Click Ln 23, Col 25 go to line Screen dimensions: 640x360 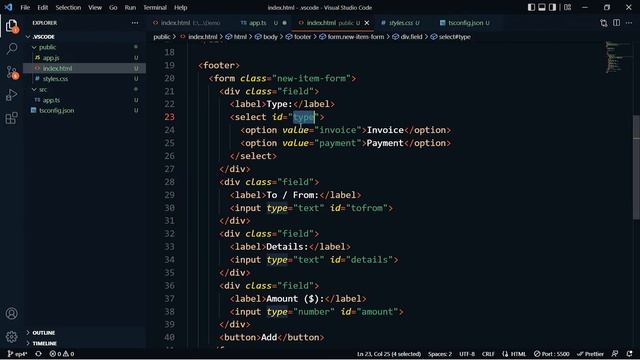[389, 354]
